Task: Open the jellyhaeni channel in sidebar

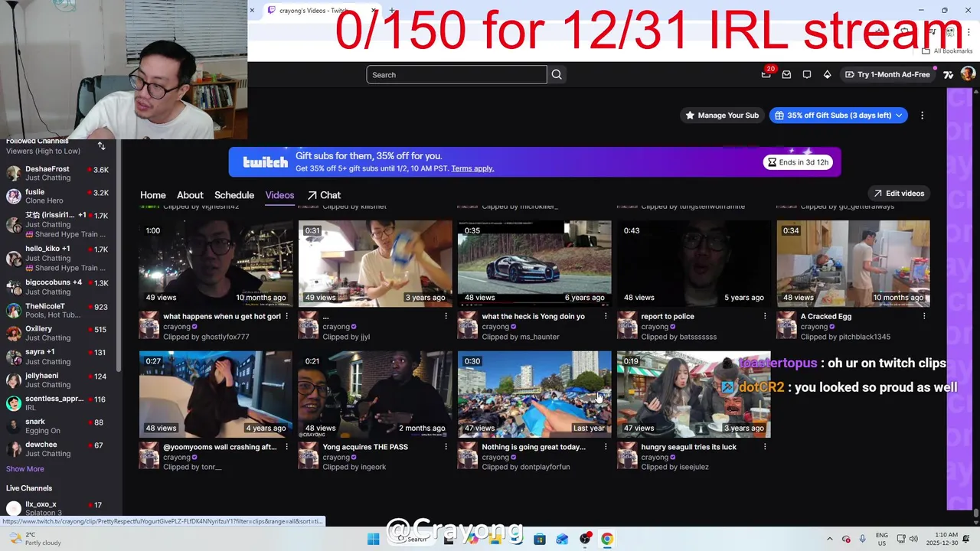Action: [x=61, y=380]
